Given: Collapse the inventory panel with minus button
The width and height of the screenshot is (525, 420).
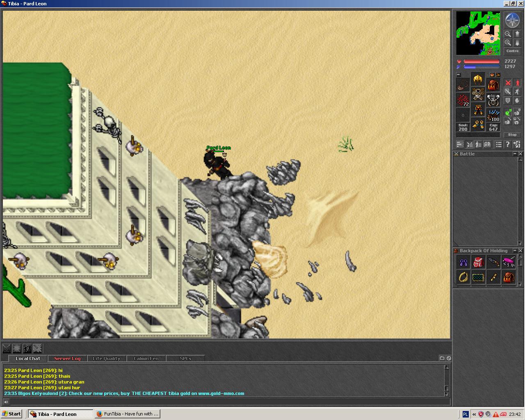Looking at the screenshot, I should click(459, 75).
